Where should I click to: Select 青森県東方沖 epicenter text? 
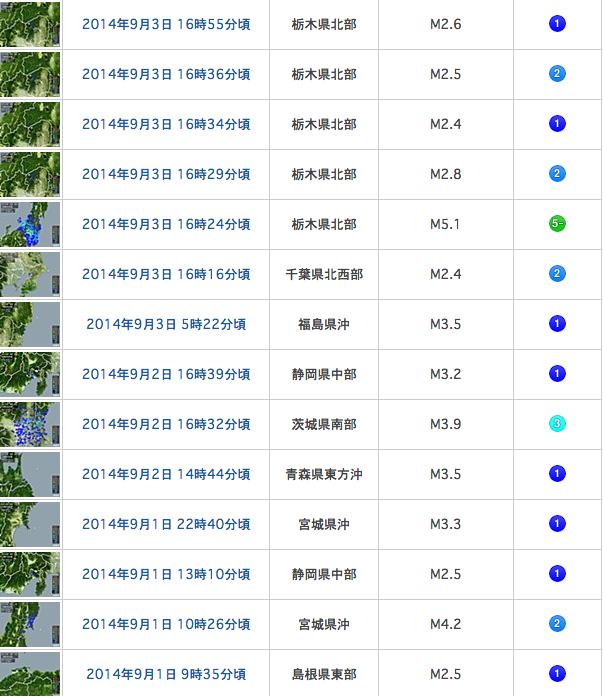pos(324,474)
